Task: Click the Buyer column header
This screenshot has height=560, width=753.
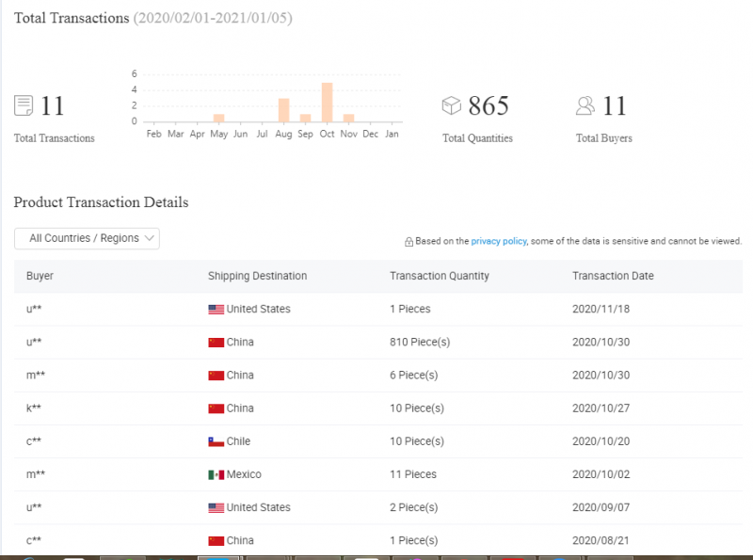Action: (x=40, y=276)
